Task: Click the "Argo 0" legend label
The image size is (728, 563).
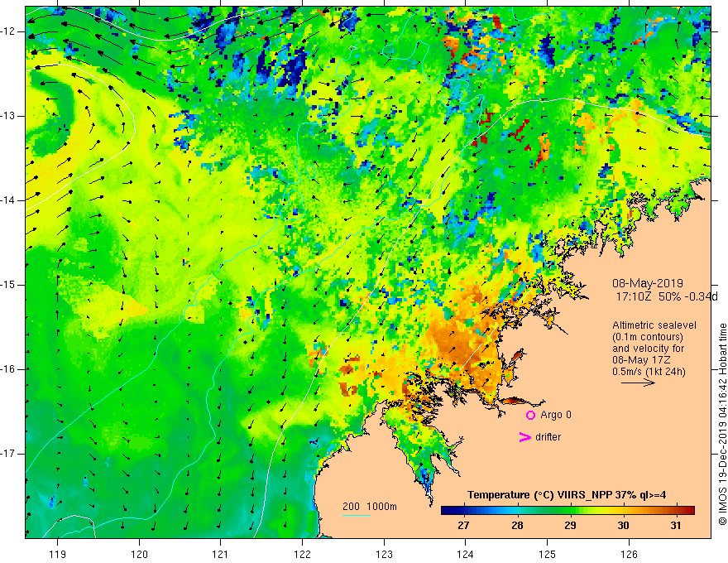Action: tap(556, 415)
